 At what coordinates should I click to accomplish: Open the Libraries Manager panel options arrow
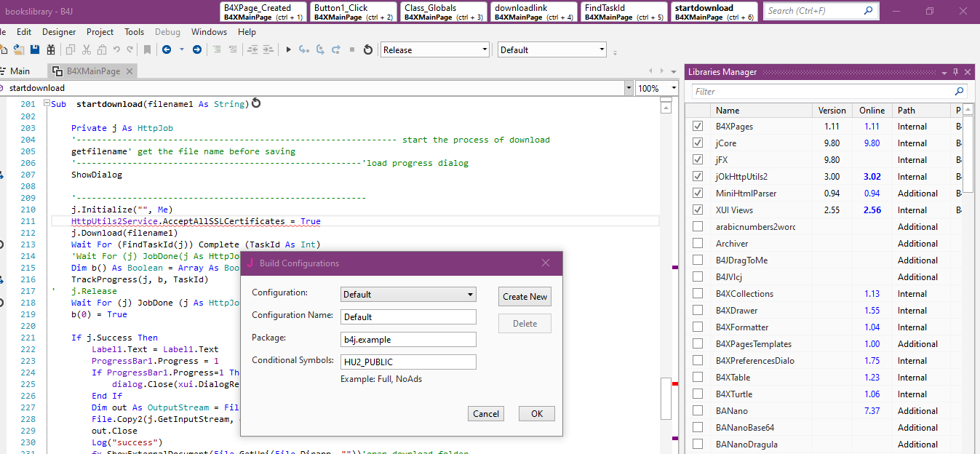[944, 72]
